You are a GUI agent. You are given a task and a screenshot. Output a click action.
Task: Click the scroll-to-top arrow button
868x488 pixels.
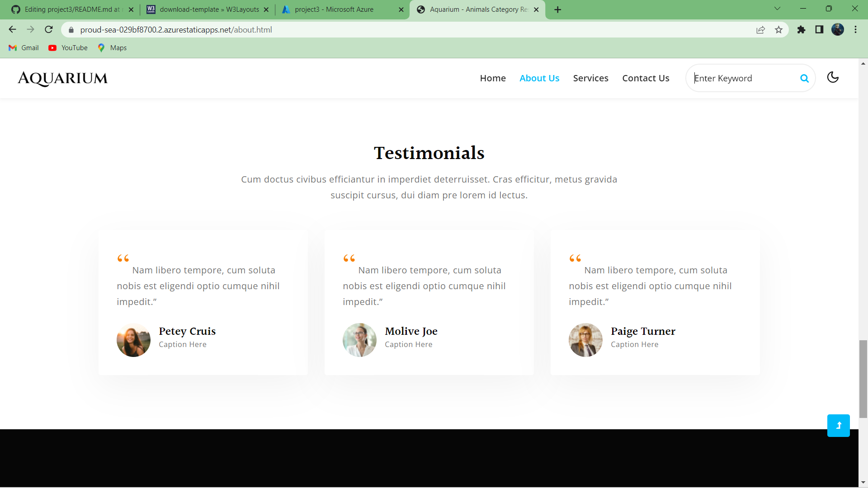[838, 425]
